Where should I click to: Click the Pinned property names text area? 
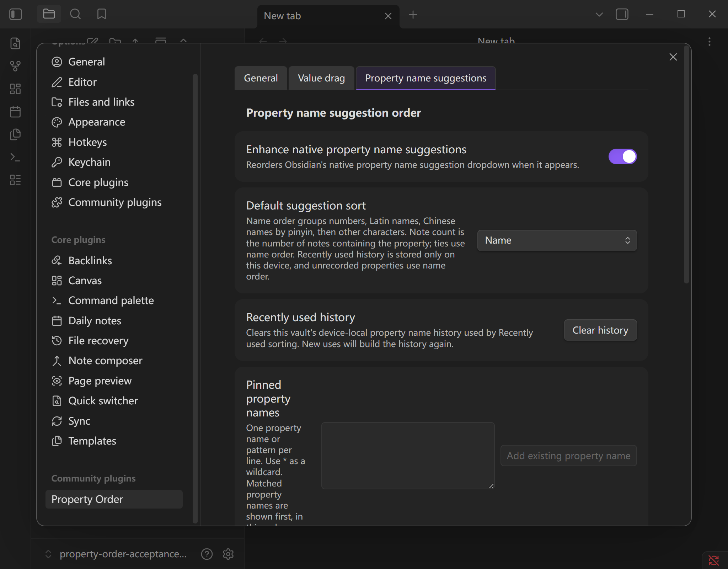[x=408, y=456]
